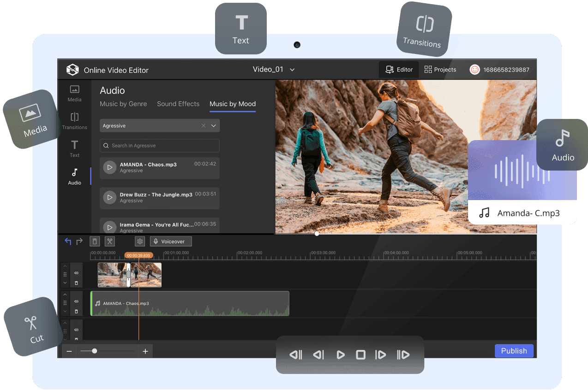The image size is (588, 390).
Task: Open the Transitions panel
Action: 74,120
